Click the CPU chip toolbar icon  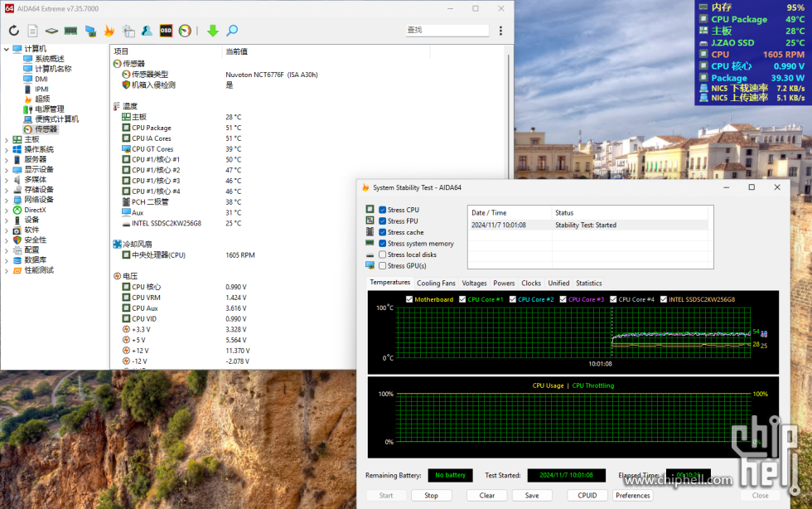point(51,31)
